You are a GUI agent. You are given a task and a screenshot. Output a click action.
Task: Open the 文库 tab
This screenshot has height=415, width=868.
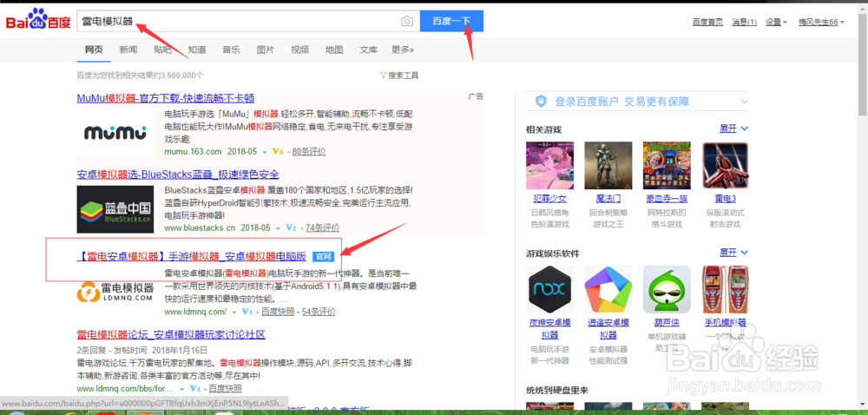(368, 49)
